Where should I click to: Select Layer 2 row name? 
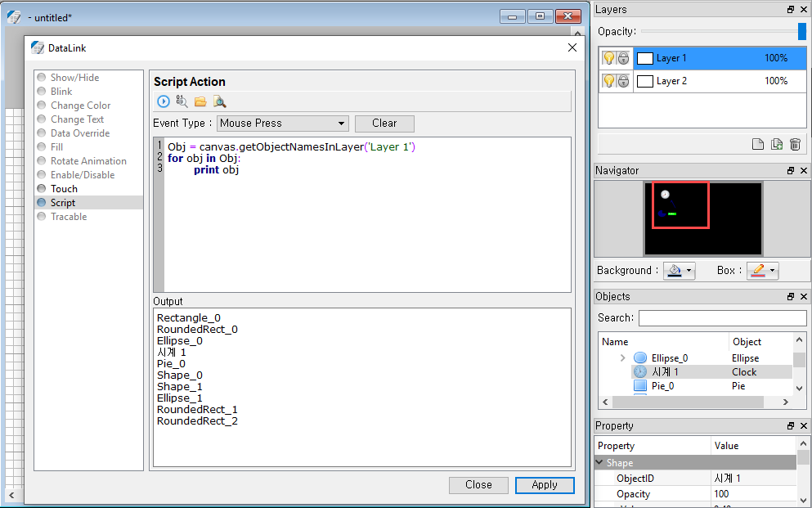pyautogui.click(x=671, y=81)
